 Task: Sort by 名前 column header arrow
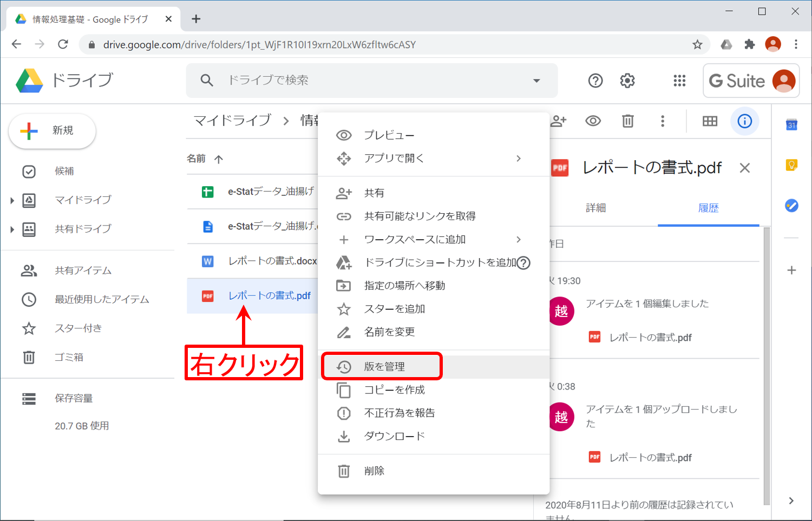pyautogui.click(x=219, y=159)
